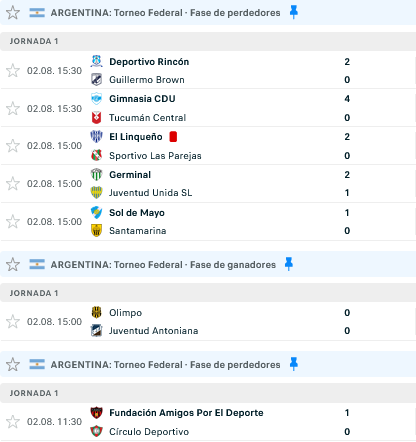Click the Tucumán Central team crest

(x=96, y=117)
